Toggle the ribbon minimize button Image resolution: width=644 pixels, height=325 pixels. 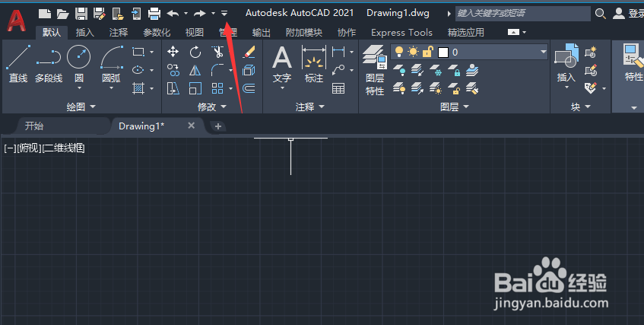513,32
